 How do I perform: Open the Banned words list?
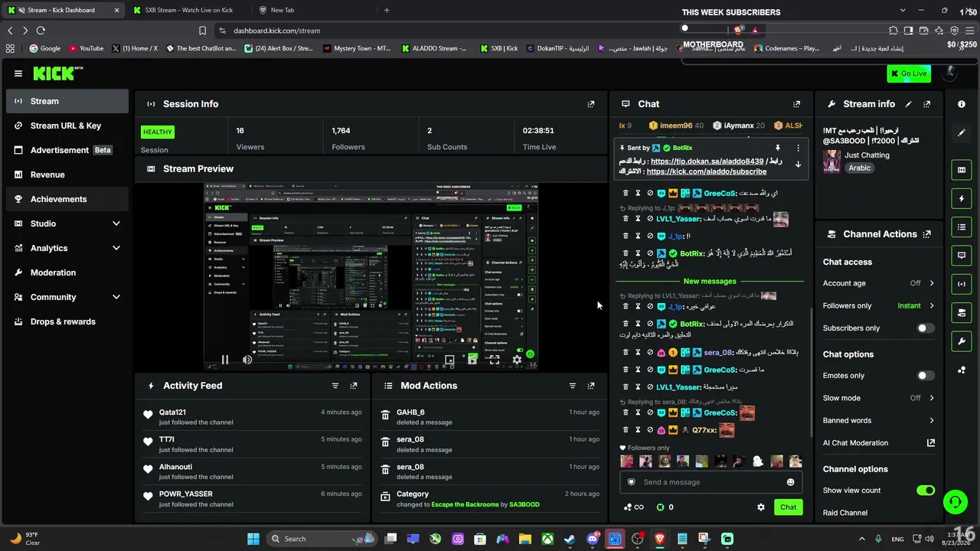click(879, 420)
